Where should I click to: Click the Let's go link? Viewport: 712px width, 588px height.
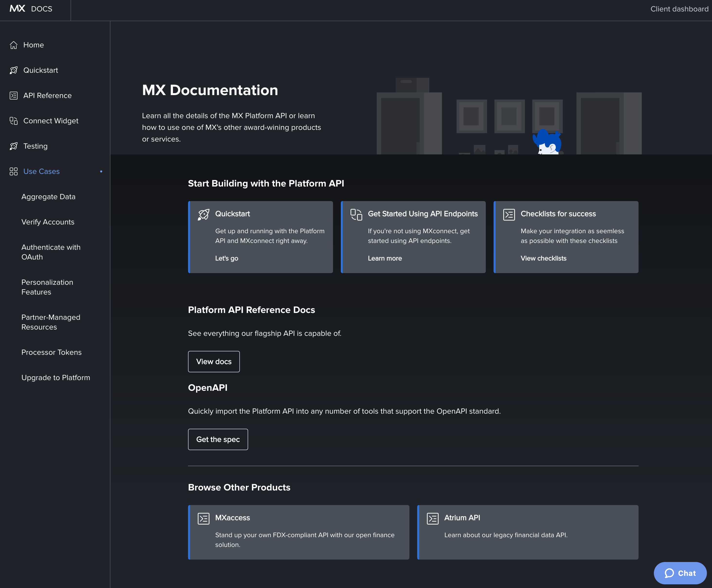point(227,258)
